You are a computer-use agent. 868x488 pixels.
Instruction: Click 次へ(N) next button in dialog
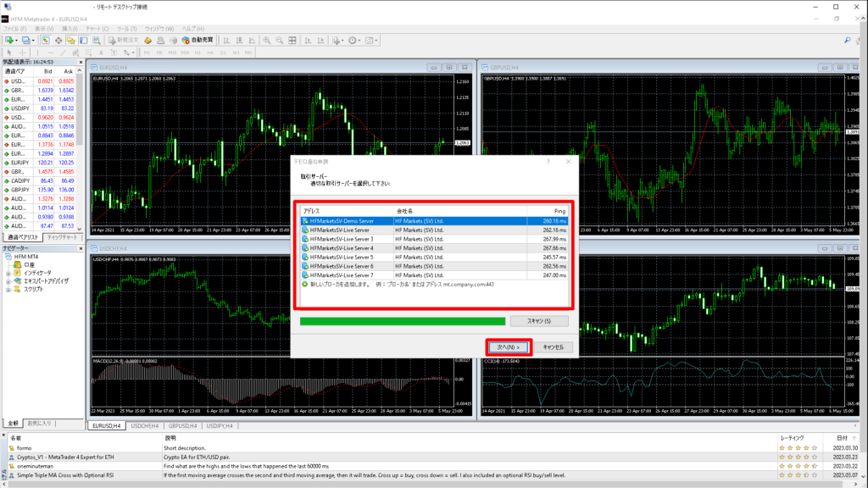click(x=509, y=347)
